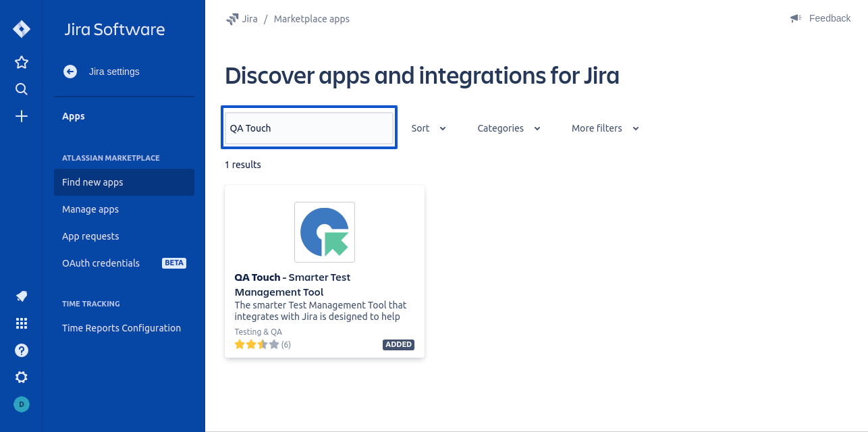Click the QA Touch description text
The width and height of the screenshot is (868, 432).
pos(321,311)
